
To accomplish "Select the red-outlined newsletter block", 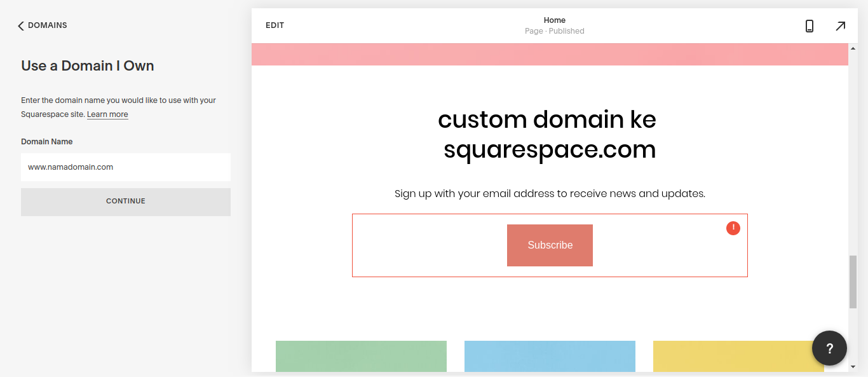I will pos(550,245).
